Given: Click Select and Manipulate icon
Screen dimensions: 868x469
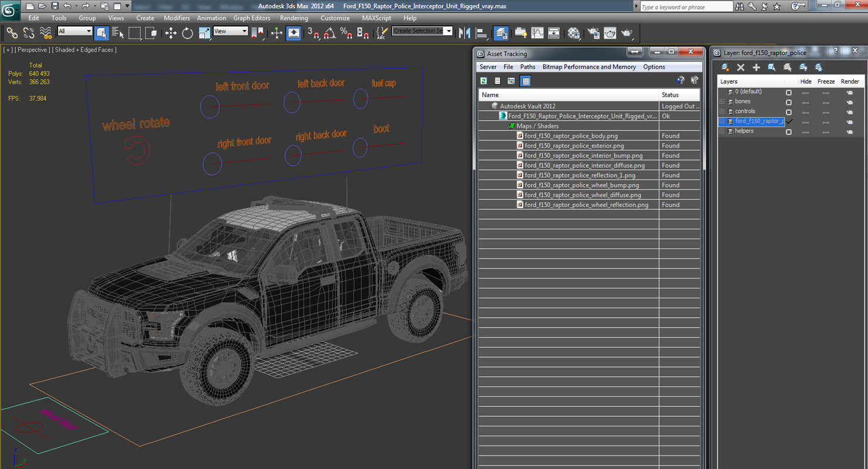Looking at the screenshot, I should pos(277,33).
